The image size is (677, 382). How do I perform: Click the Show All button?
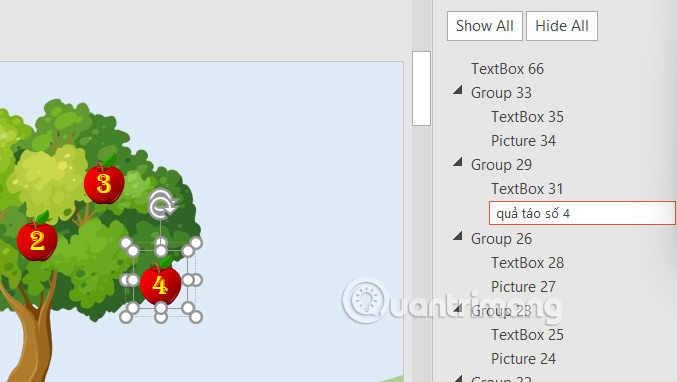(484, 26)
